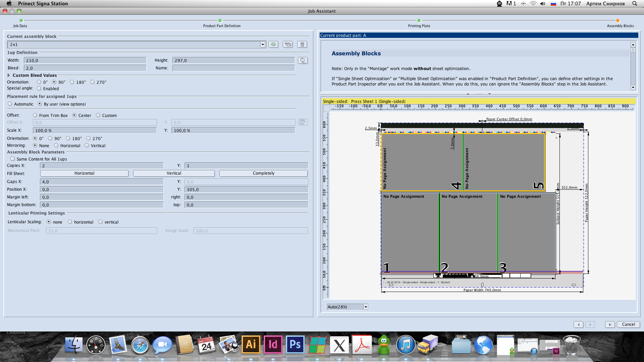
Task: Open Adobe InDesign from the dock
Action: (x=273, y=345)
